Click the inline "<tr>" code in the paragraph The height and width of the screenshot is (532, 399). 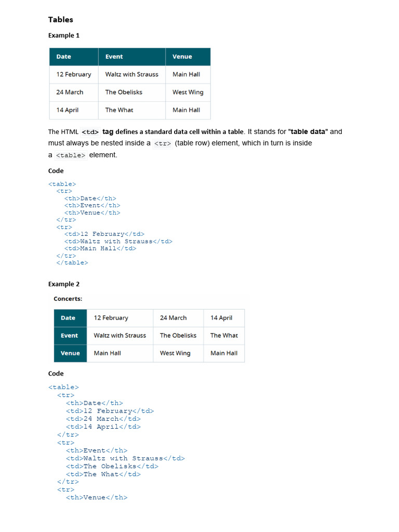[x=163, y=143]
